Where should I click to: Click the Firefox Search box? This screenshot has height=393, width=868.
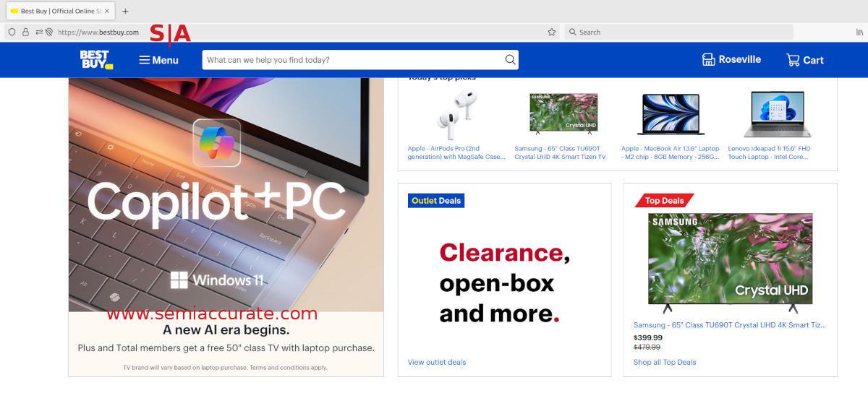click(x=678, y=33)
